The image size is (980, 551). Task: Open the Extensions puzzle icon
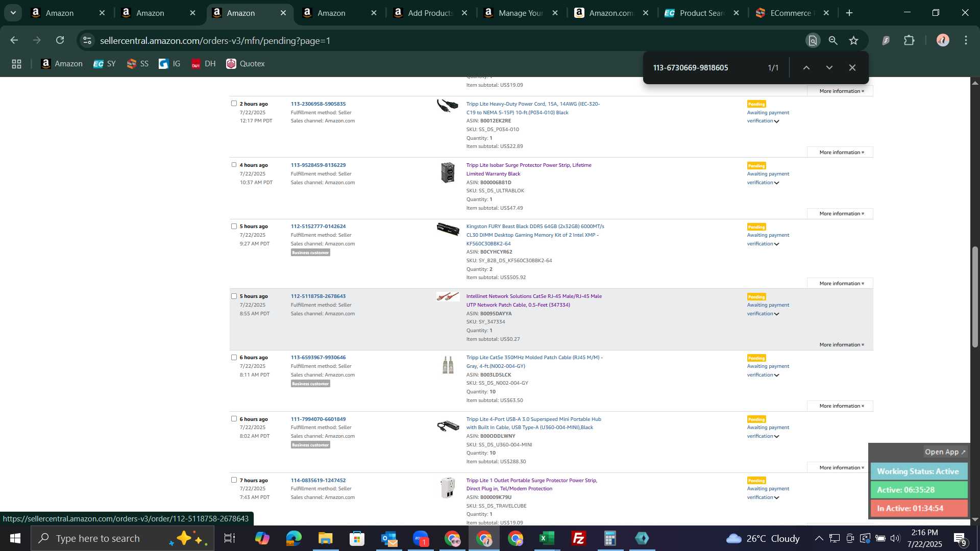(x=909, y=40)
